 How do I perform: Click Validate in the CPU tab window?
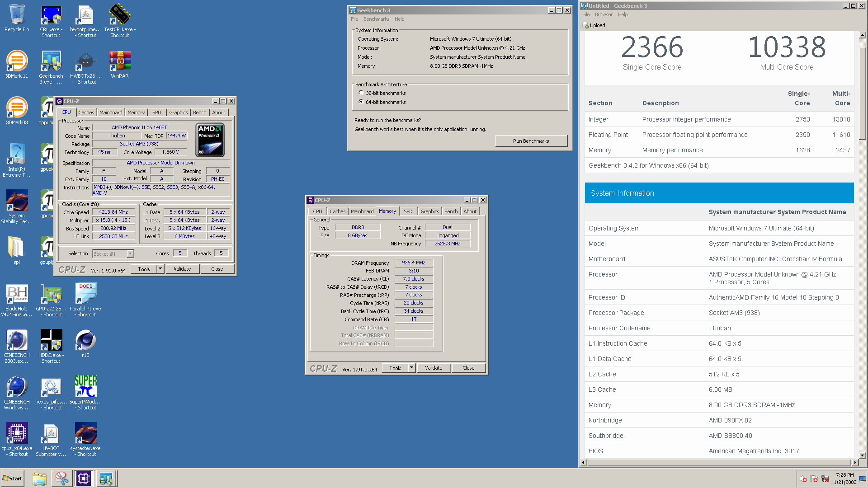[x=182, y=269]
